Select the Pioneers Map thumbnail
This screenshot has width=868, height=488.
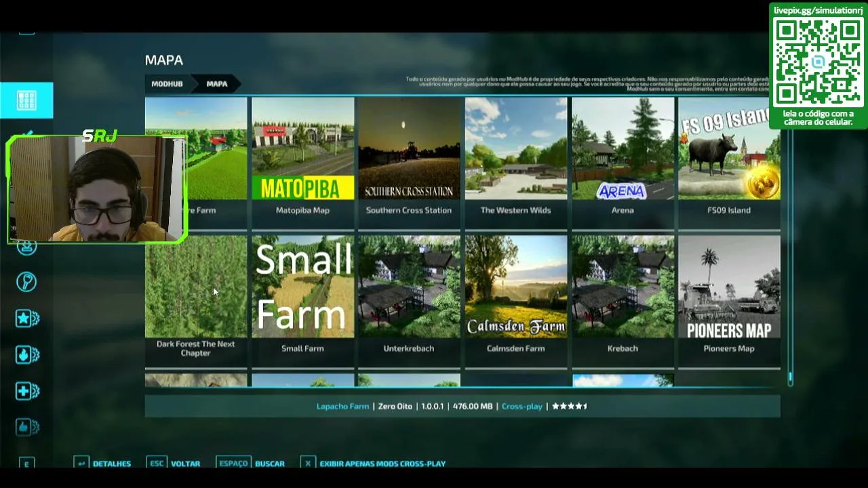tap(729, 287)
